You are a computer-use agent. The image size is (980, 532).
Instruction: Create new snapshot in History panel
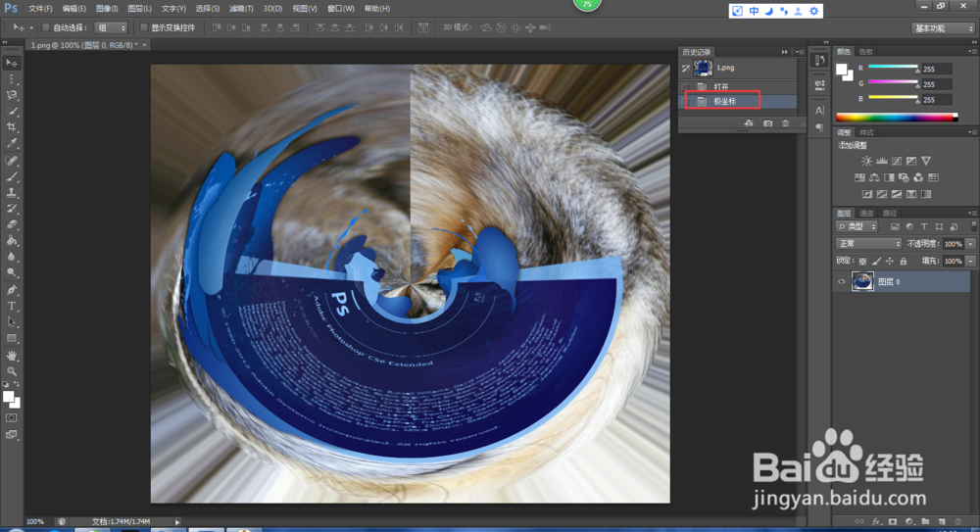[x=767, y=123]
